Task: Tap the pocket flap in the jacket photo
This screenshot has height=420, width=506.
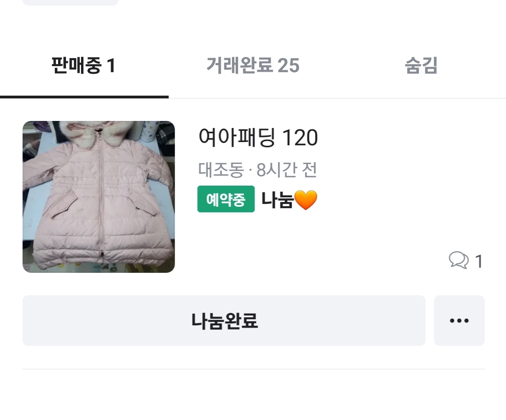Action: pos(64,205)
